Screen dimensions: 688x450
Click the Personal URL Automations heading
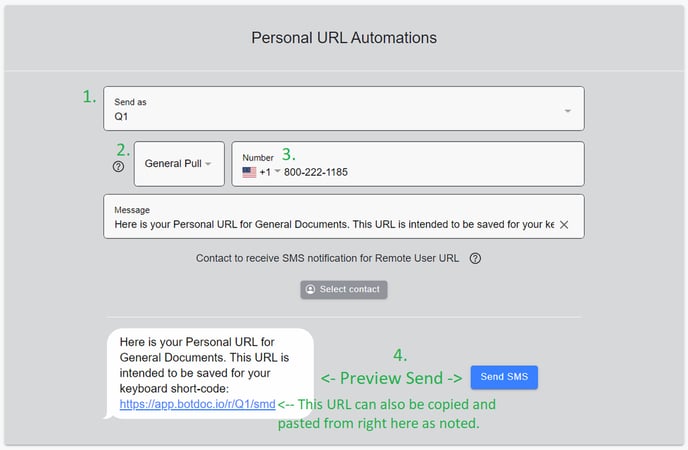point(344,38)
